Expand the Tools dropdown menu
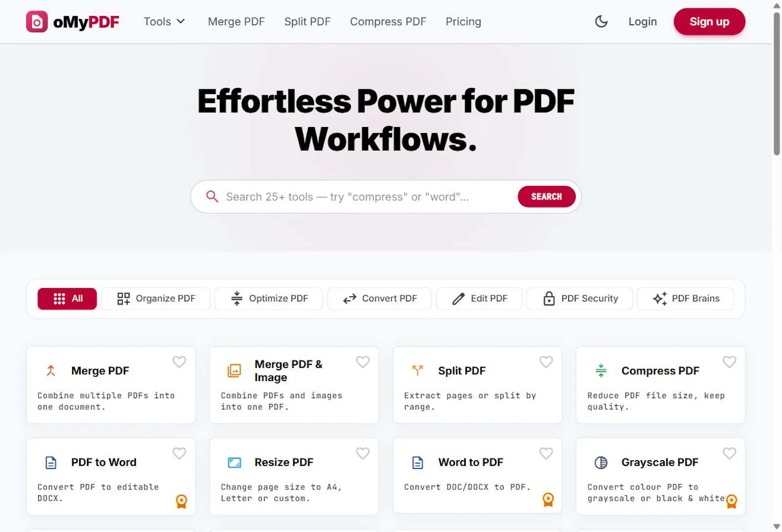This screenshot has width=782, height=532. pos(164,21)
